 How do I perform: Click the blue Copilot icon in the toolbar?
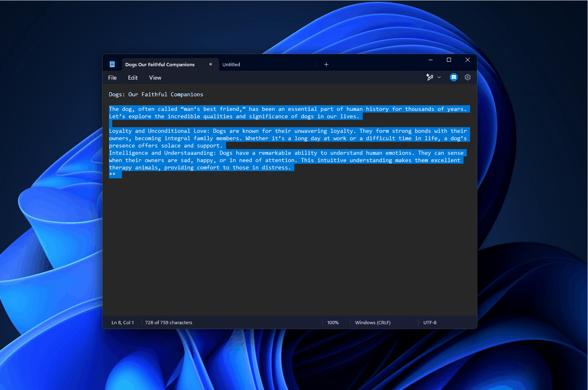(x=453, y=77)
